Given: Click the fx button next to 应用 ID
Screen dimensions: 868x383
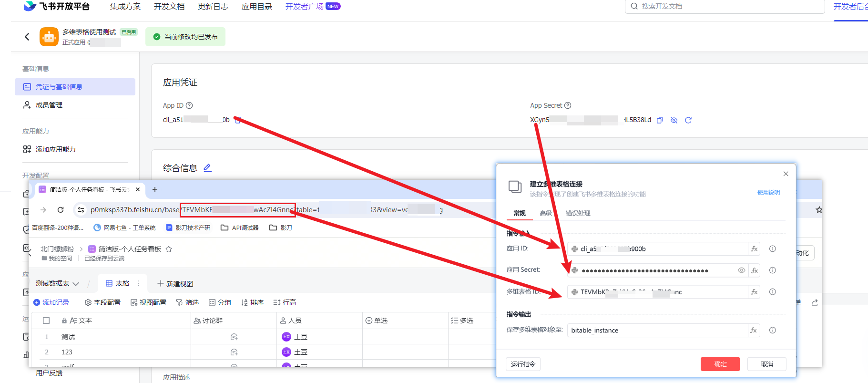Looking at the screenshot, I should coord(754,249).
